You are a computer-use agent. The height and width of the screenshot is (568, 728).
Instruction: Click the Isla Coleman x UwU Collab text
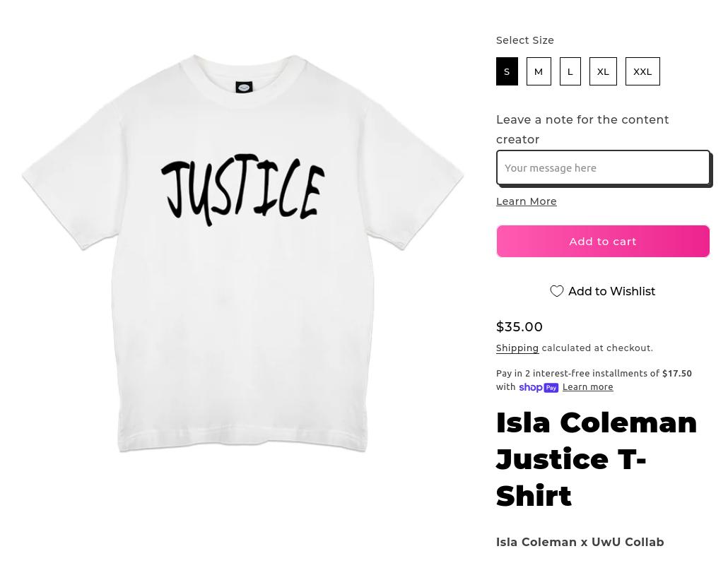pyautogui.click(x=580, y=542)
